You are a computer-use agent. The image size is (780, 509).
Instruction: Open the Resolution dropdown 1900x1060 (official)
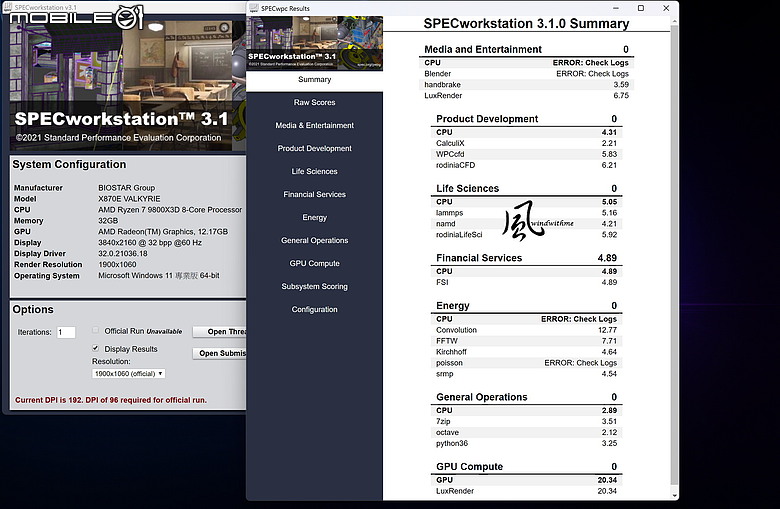128,374
